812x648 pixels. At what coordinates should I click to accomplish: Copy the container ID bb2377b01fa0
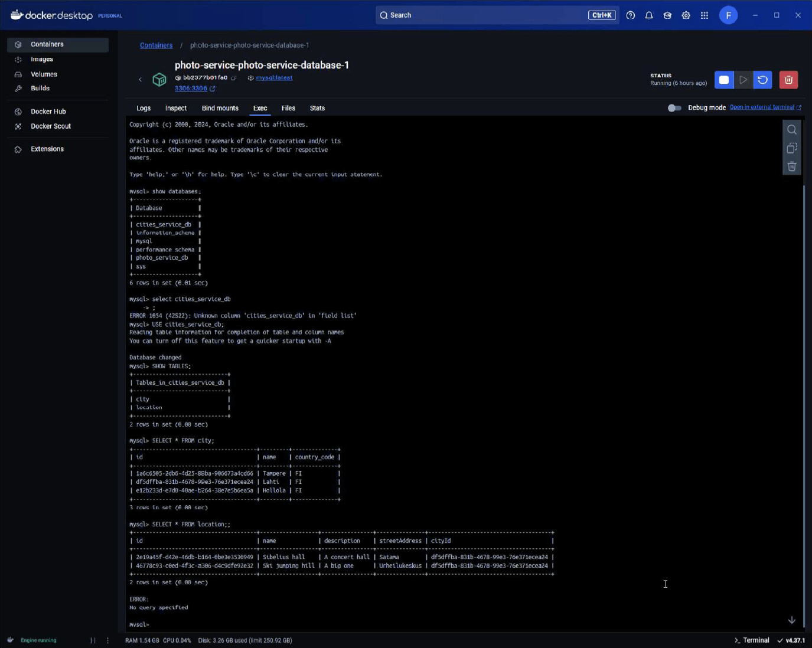coord(234,78)
